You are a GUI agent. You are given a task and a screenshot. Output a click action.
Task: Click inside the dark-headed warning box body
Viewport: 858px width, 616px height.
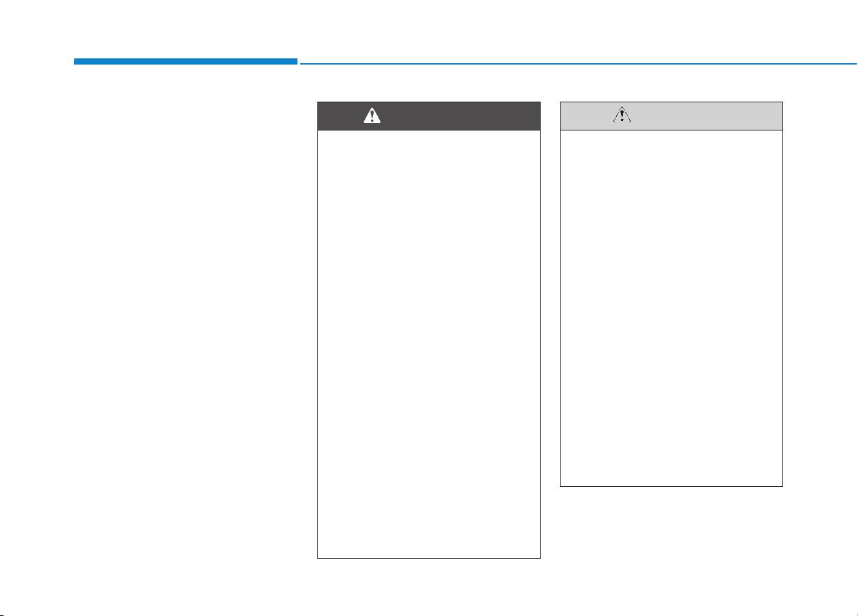[x=429, y=344]
